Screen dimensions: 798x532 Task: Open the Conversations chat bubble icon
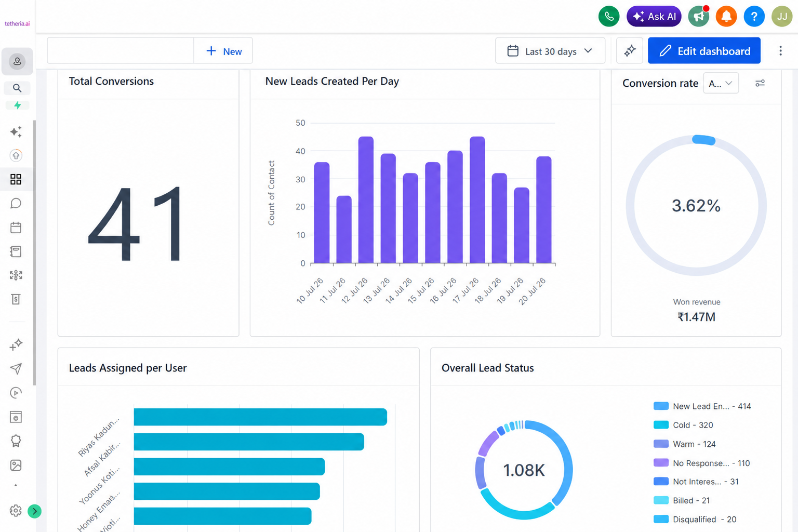click(16, 203)
